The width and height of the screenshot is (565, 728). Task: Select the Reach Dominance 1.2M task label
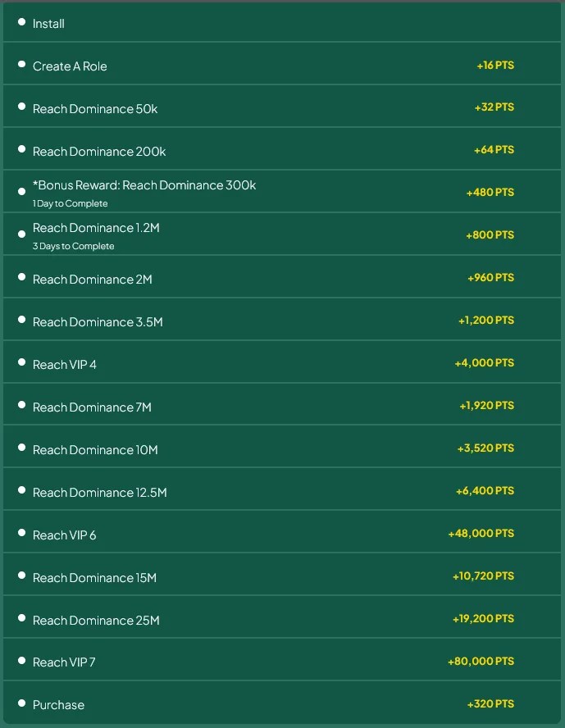click(x=96, y=228)
